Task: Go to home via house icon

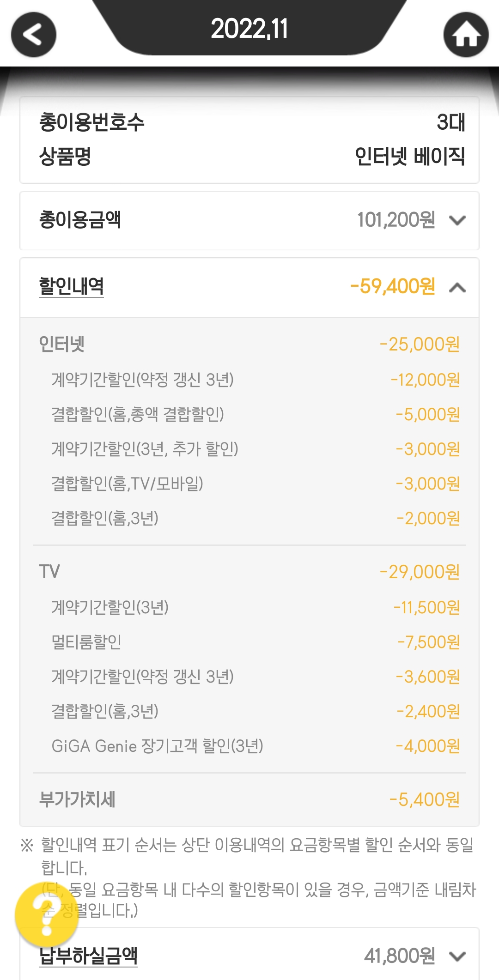Action: 466,35
